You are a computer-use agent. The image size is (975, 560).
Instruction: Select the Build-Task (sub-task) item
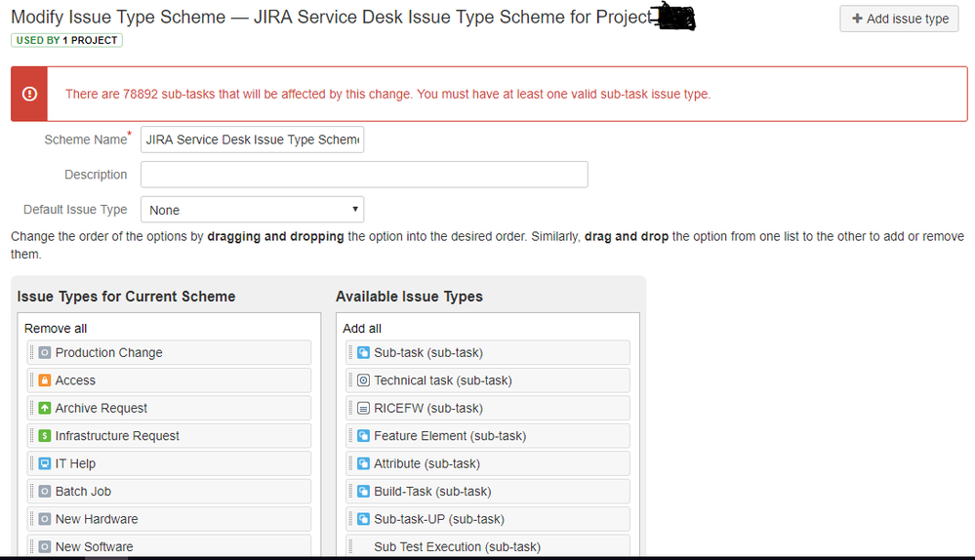click(x=488, y=491)
